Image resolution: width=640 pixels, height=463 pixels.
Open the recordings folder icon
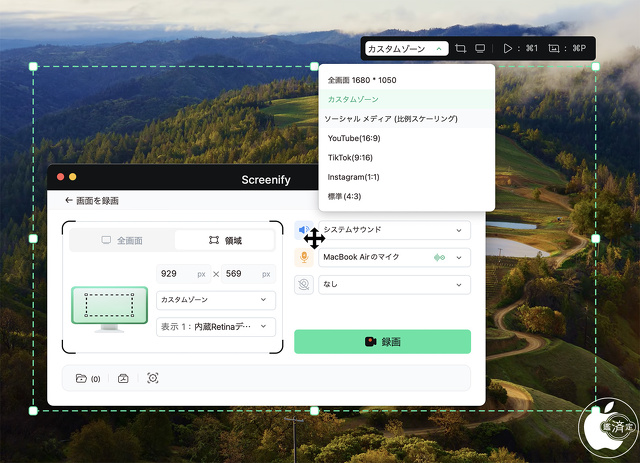tap(81, 378)
